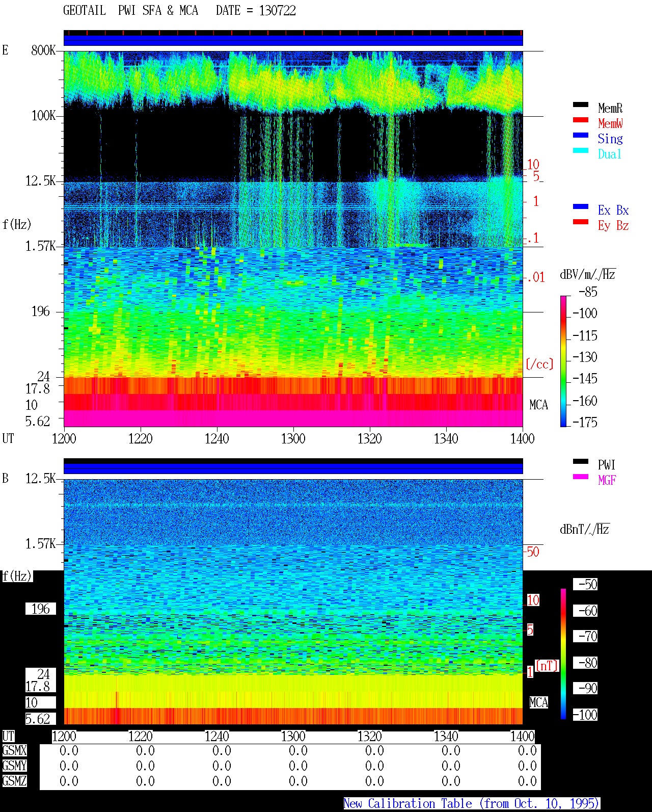Click the '1.57K' label on the E panel

click(40, 246)
